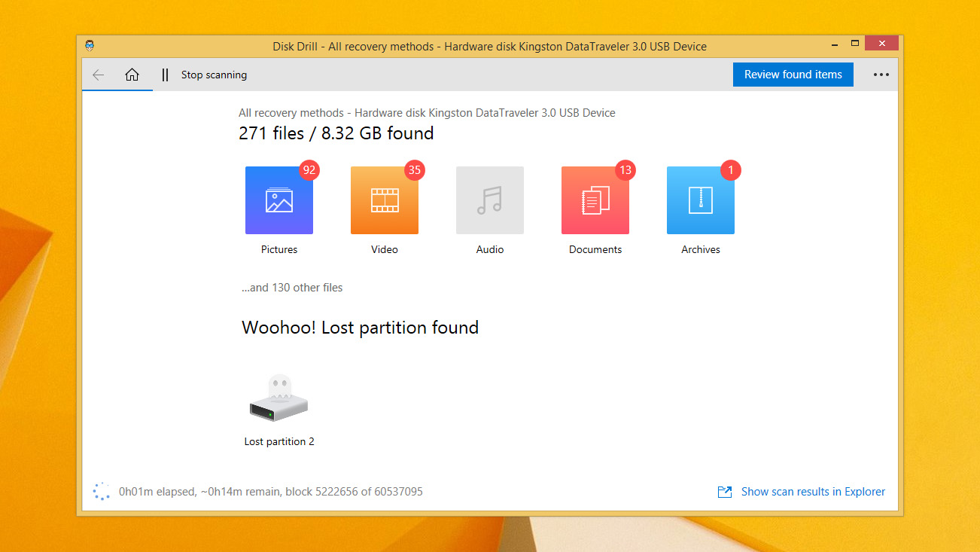Image resolution: width=980 pixels, height=552 pixels.
Task: Click the window title bar text
Action: pyautogui.click(x=489, y=46)
